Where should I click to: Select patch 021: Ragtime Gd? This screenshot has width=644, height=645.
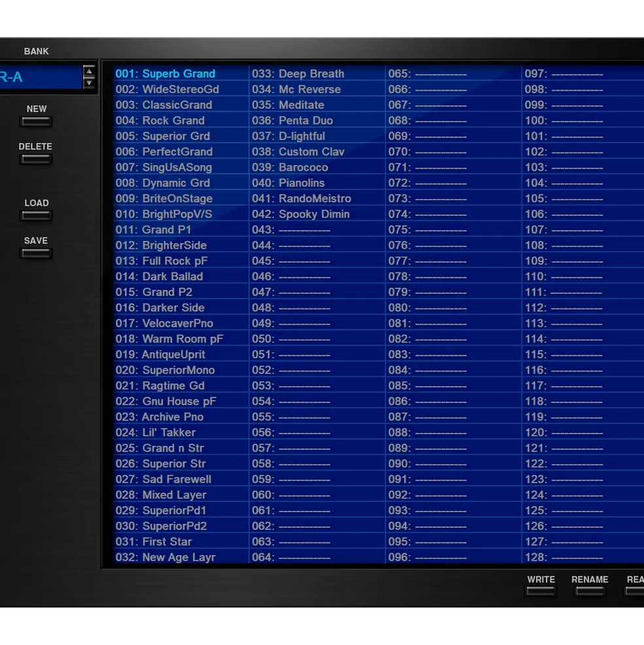coord(181,386)
